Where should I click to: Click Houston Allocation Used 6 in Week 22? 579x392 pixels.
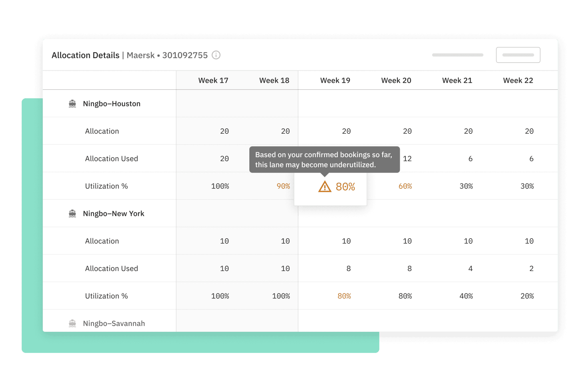coord(532,159)
